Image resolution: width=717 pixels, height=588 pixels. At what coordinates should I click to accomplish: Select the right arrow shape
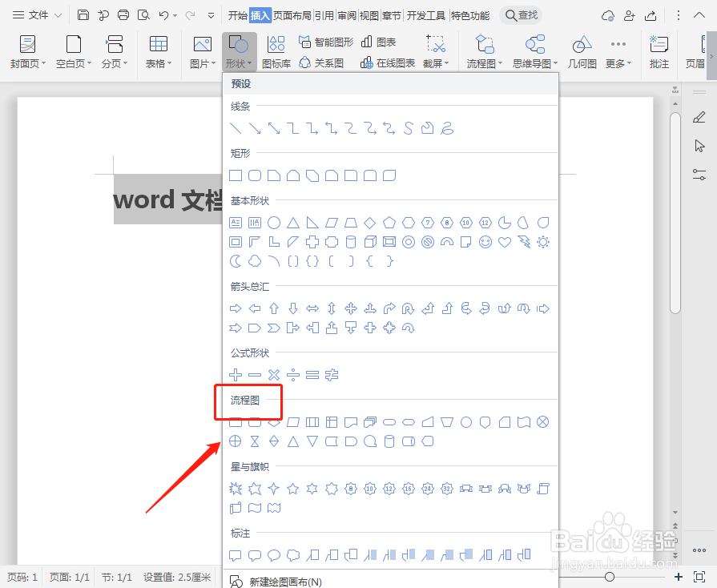pos(236,308)
